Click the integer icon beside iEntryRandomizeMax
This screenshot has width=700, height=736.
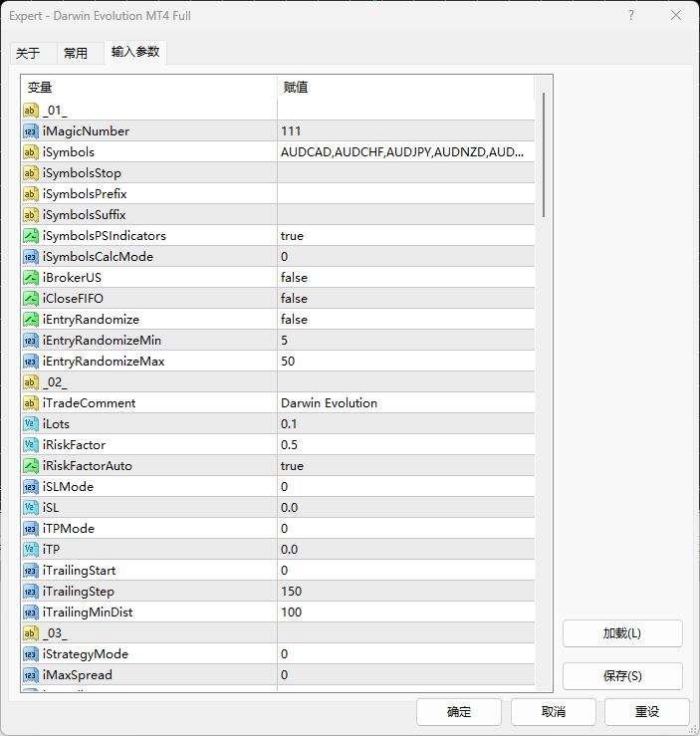[x=31, y=362]
